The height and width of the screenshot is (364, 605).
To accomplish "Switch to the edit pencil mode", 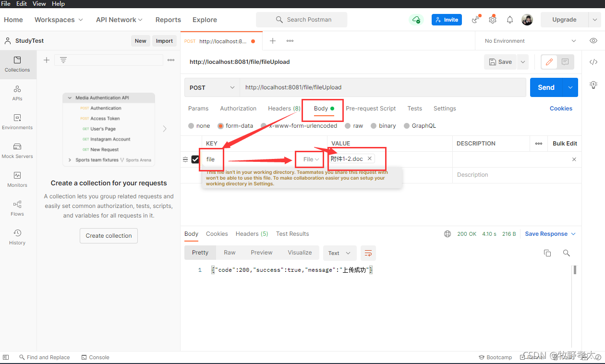I will point(549,62).
